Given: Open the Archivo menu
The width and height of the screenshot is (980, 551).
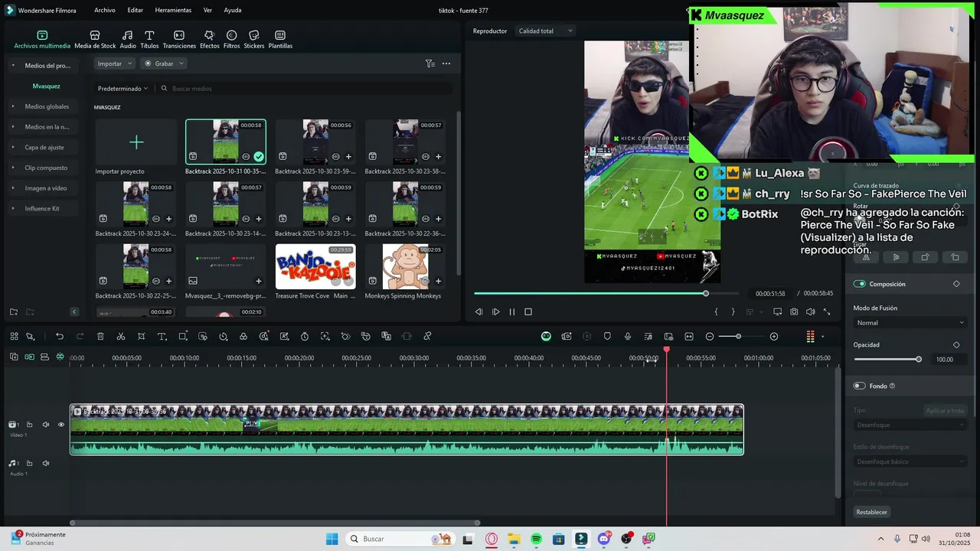Looking at the screenshot, I should [x=105, y=10].
